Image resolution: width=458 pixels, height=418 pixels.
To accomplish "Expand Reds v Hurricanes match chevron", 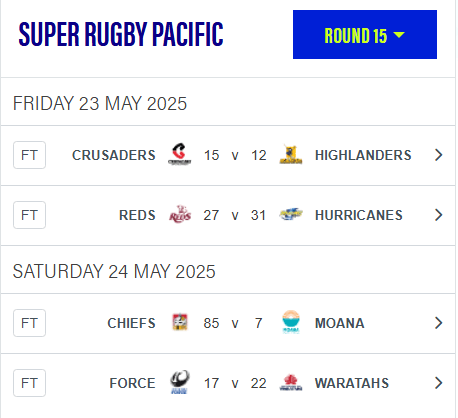I will [439, 215].
